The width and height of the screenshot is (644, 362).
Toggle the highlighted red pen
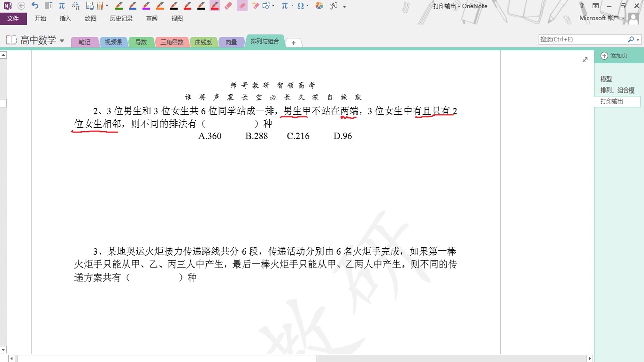click(x=214, y=6)
